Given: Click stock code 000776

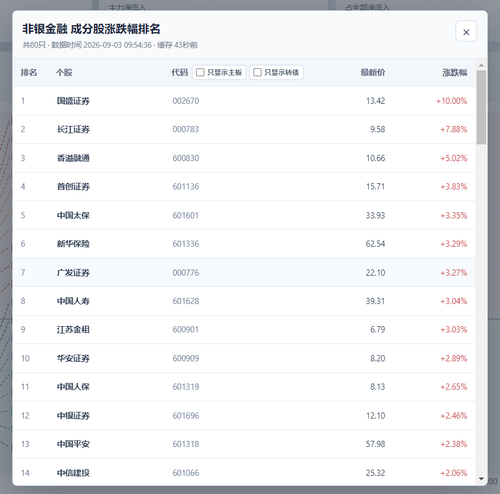Looking at the screenshot, I should point(186,273).
